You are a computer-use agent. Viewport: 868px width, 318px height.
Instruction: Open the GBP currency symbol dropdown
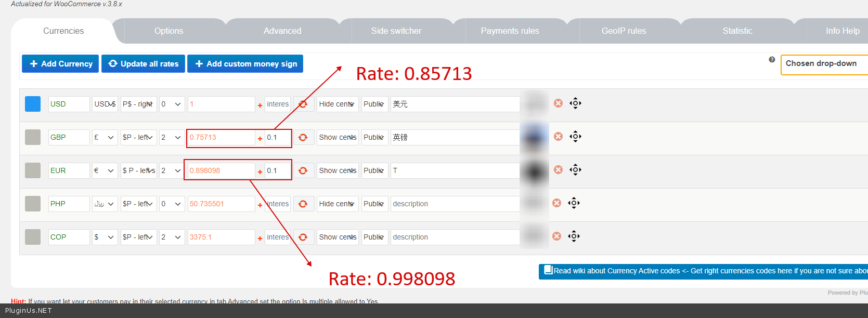click(x=105, y=137)
